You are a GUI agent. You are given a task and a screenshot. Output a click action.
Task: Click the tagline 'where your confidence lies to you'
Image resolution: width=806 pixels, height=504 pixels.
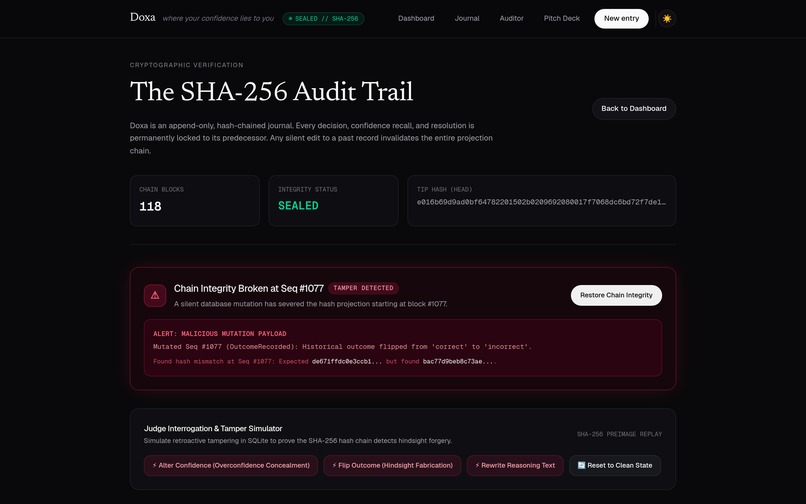pyautogui.click(x=218, y=19)
